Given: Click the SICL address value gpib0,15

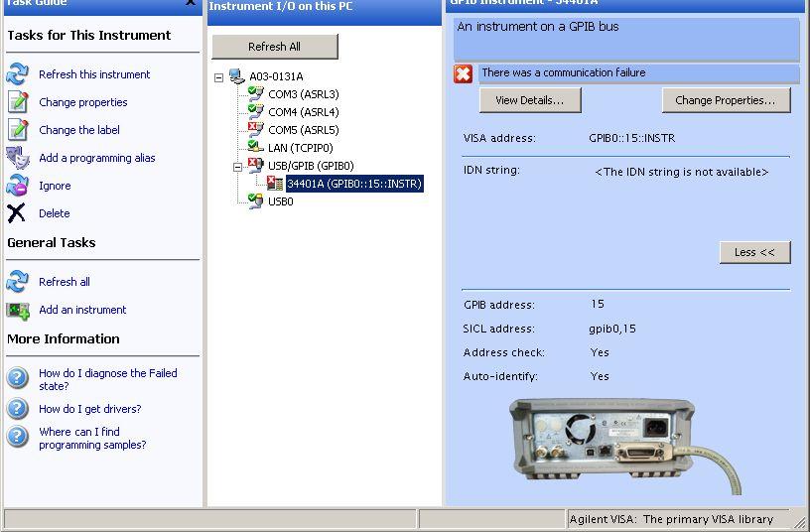Looking at the screenshot, I should coord(612,329).
